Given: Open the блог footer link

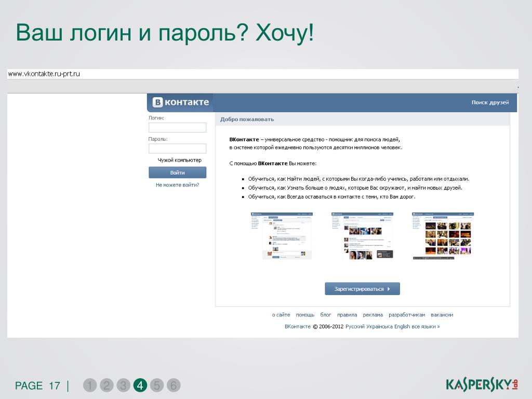Looking at the screenshot, I should [326, 315].
